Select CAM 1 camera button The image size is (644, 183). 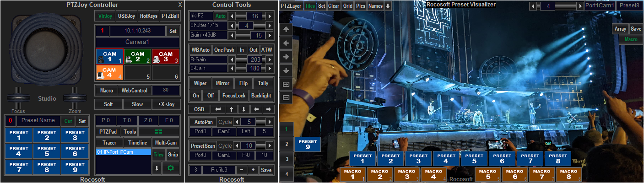[110, 56]
